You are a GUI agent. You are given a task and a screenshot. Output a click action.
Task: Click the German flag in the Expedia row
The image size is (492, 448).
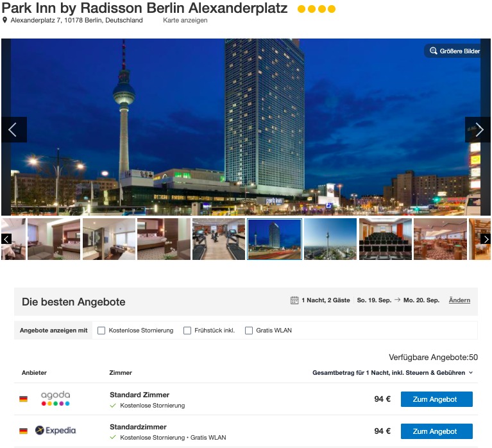[x=23, y=431]
